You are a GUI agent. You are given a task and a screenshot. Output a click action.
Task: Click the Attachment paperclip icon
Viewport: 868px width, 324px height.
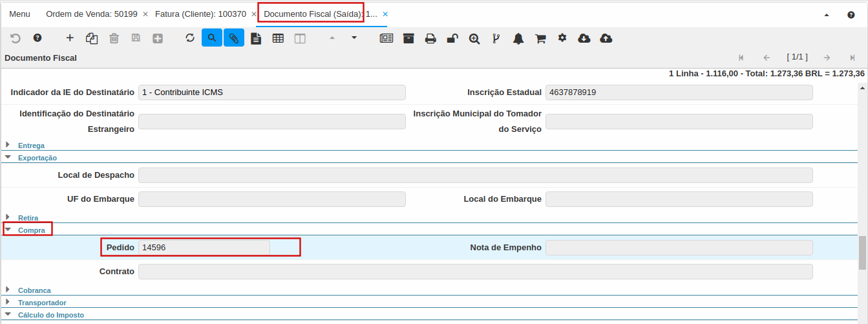pos(234,38)
